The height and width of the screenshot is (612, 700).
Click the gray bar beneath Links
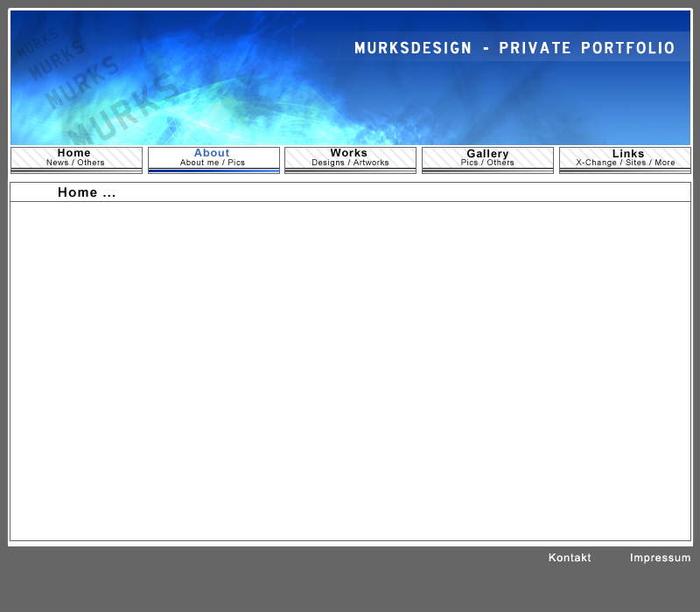pos(625,171)
